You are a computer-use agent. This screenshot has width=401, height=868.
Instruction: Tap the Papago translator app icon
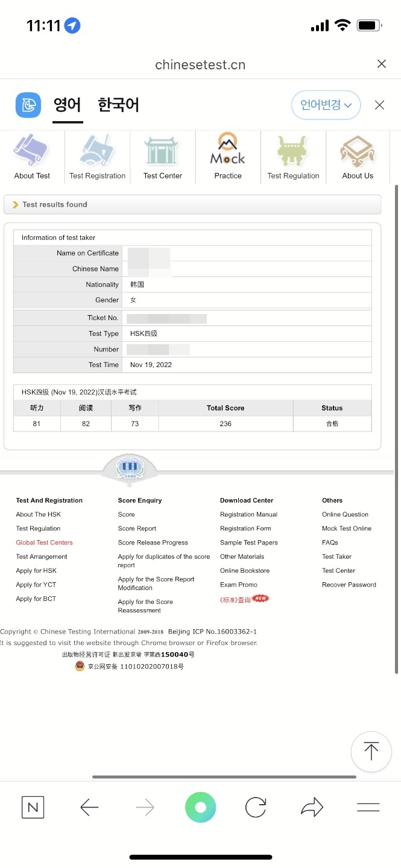tap(28, 105)
